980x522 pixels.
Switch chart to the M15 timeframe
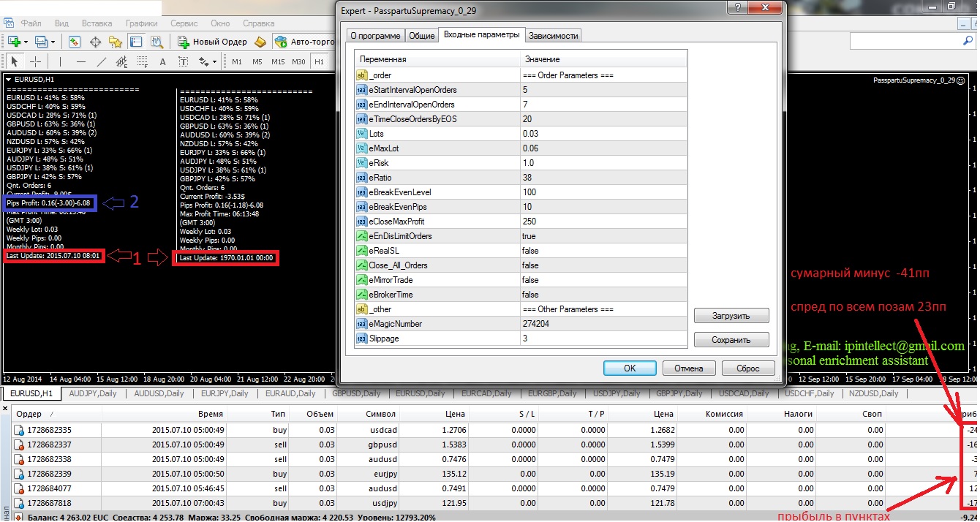pos(278,61)
